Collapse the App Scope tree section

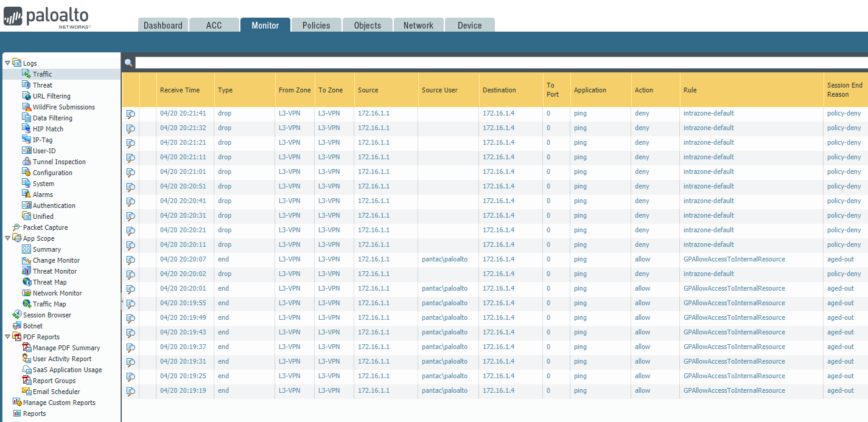7,238
